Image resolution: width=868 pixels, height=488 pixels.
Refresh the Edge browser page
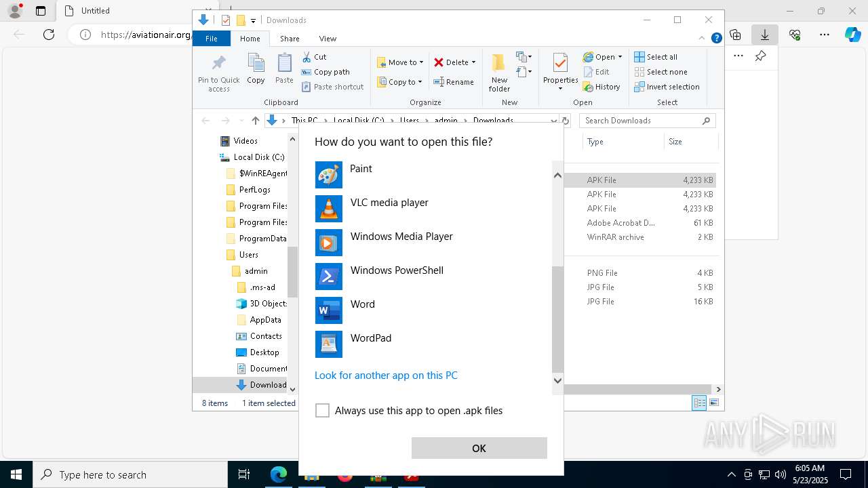tap(49, 35)
